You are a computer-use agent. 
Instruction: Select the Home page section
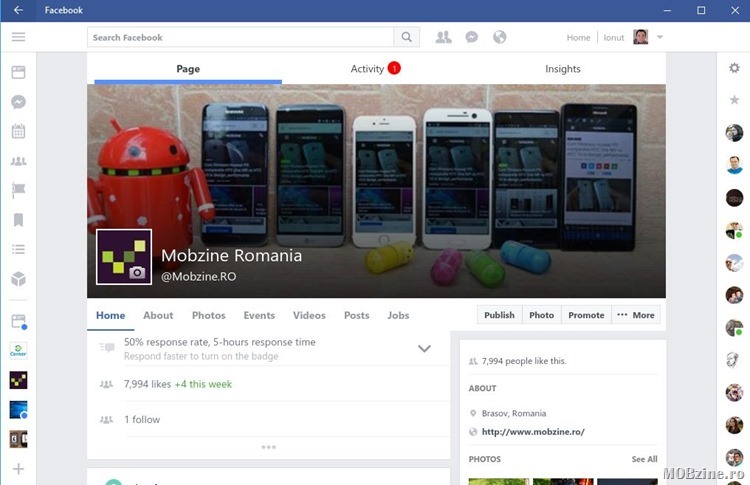point(110,316)
